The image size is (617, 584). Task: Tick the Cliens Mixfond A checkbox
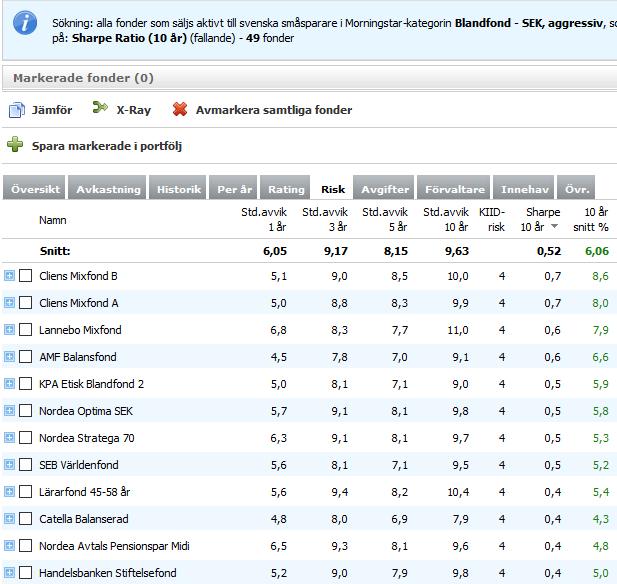coord(26,303)
